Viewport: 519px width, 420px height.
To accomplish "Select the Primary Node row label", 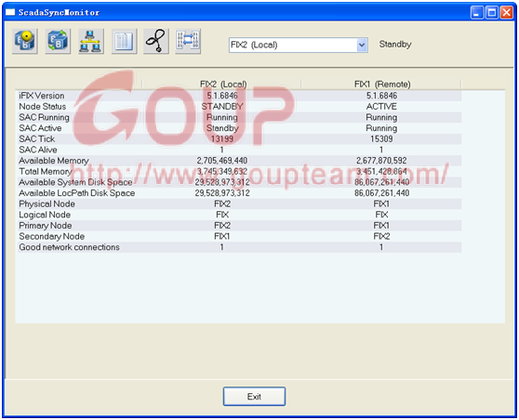I will pos(46,226).
